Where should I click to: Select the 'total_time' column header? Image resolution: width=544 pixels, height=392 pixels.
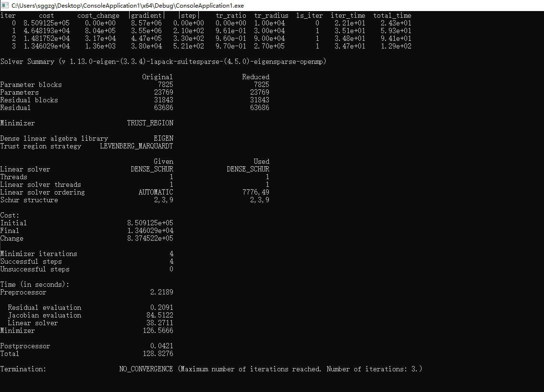392,16
